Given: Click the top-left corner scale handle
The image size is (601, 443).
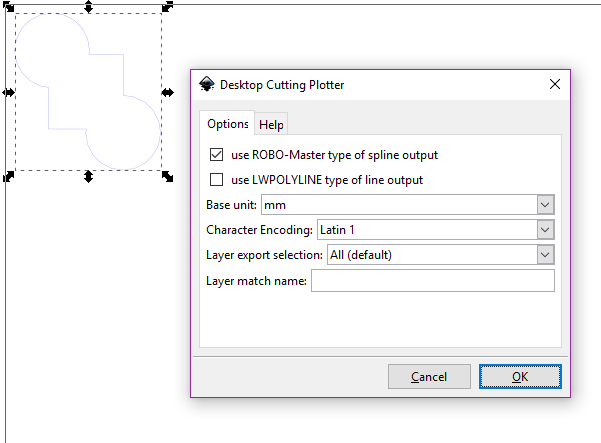Looking at the screenshot, I should [9, 7].
